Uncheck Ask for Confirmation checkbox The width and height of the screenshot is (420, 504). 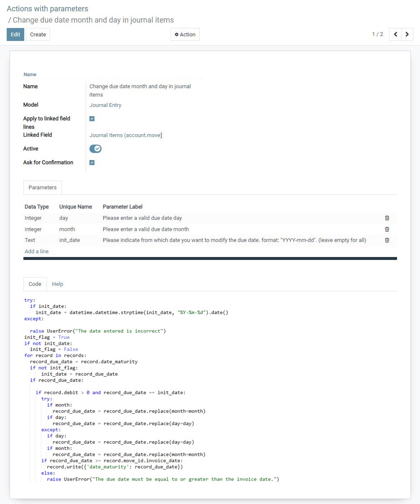pos(92,163)
